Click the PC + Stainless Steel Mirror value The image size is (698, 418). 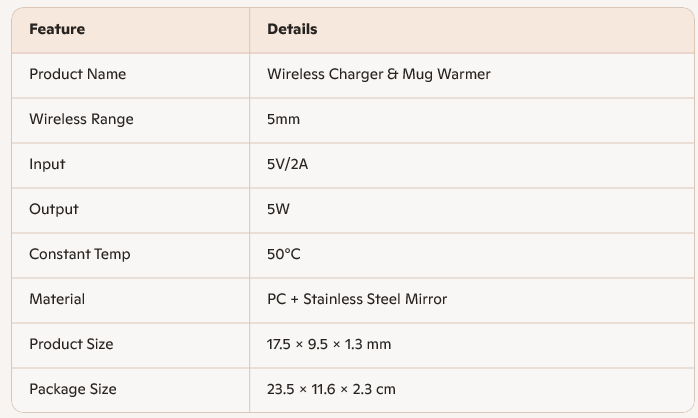pyautogui.click(x=357, y=299)
